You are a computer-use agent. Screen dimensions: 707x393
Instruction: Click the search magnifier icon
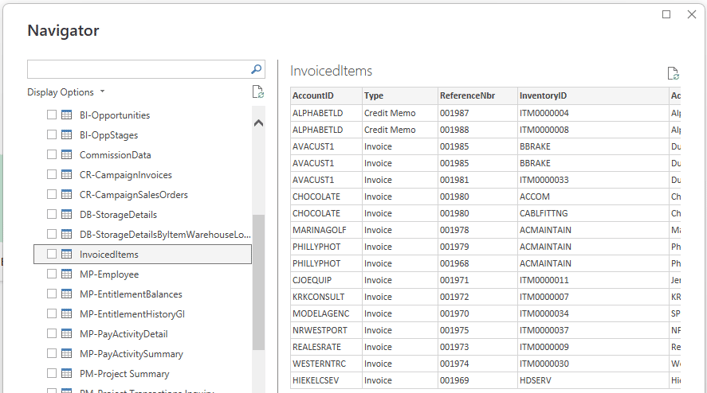coord(256,69)
